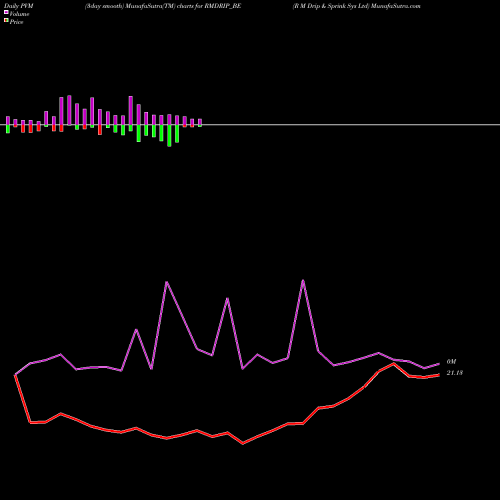Click the '(3day smooth) MunafaSutra(TM) charts for RMDRIP_BE' heading
This screenshot has width=500, height=500.
click(163, 6)
